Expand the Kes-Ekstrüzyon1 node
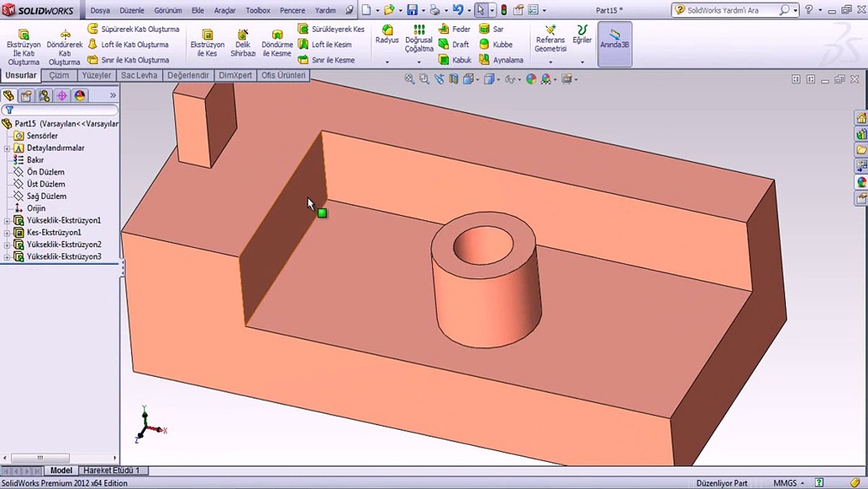 7,233
